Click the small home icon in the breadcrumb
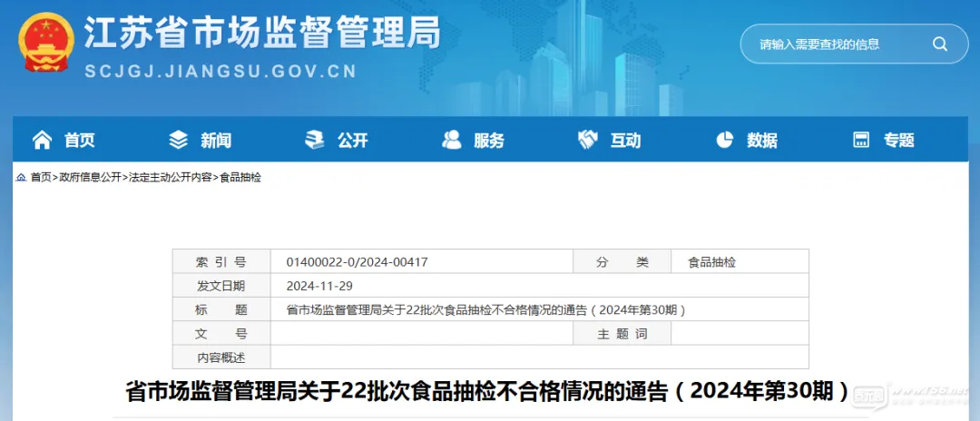Image resolution: width=980 pixels, height=421 pixels. (x=21, y=178)
